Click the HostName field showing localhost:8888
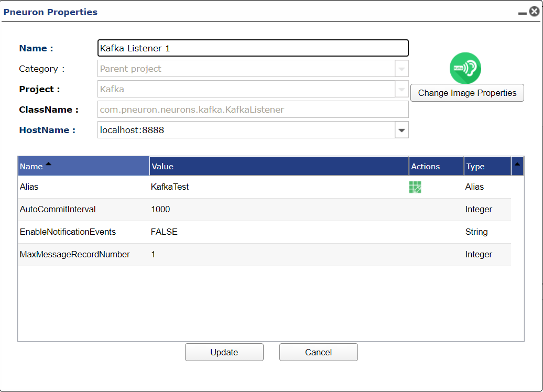 tap(246, 130)
